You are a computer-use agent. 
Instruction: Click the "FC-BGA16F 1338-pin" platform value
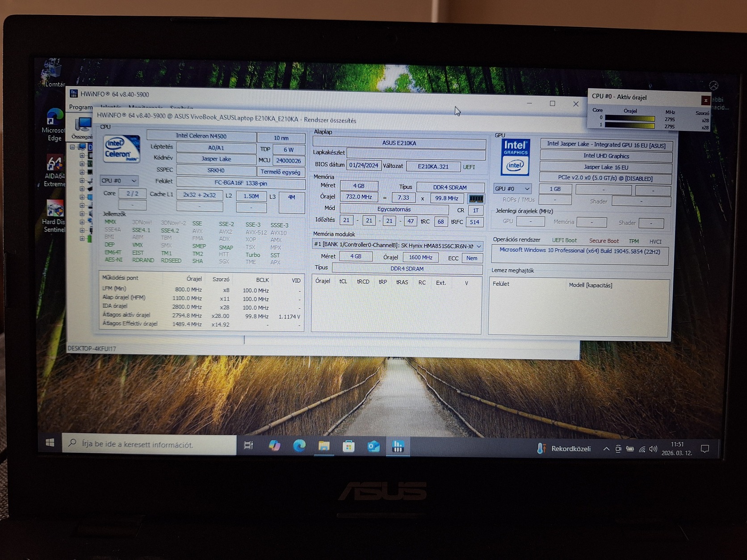241,183
